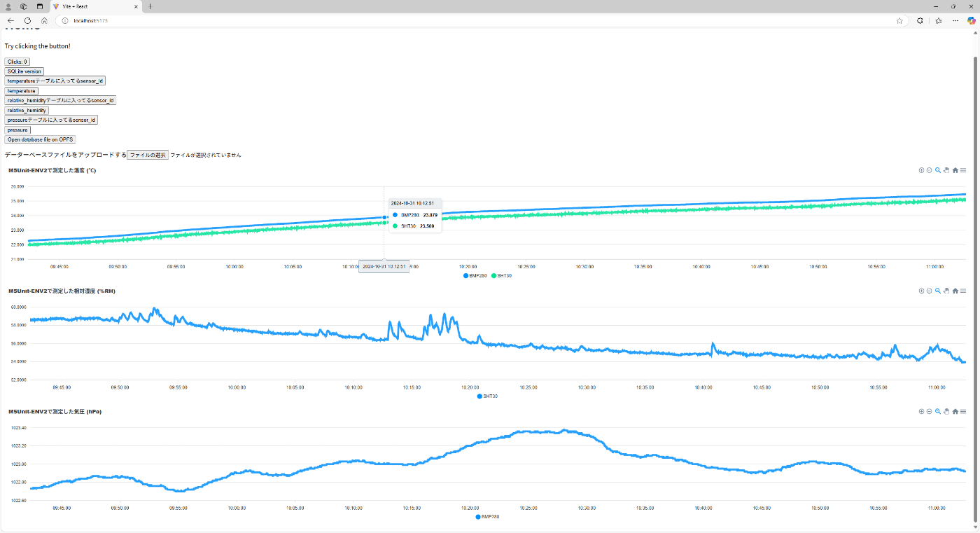This screenshot has width=980, height=533.
Task: Zoom out on the temperature chart
Action: click(930, 170)
